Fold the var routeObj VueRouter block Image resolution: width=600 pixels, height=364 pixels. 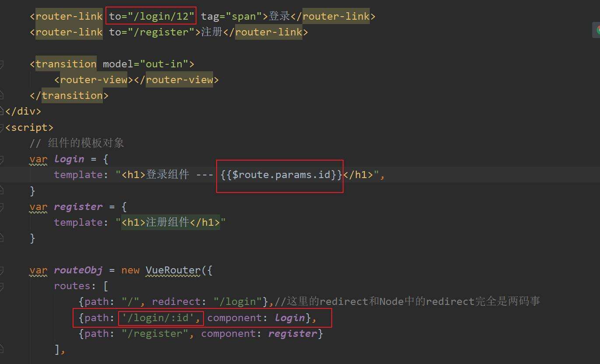[x=1, y=270]
